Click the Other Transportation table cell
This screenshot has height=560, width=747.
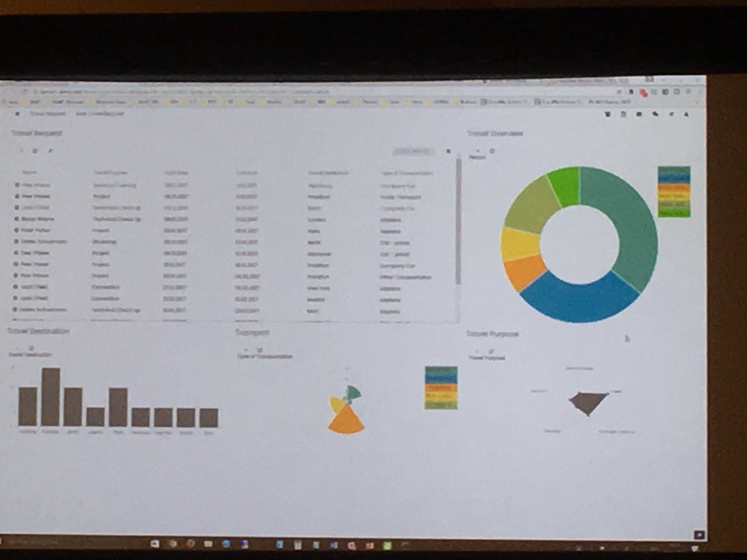(406, 277)
